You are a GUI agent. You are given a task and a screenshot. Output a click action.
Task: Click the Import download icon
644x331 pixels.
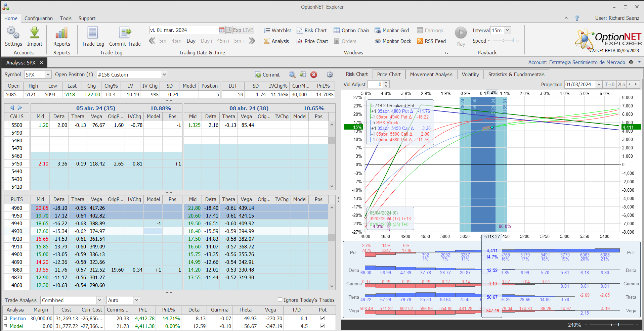35,33
